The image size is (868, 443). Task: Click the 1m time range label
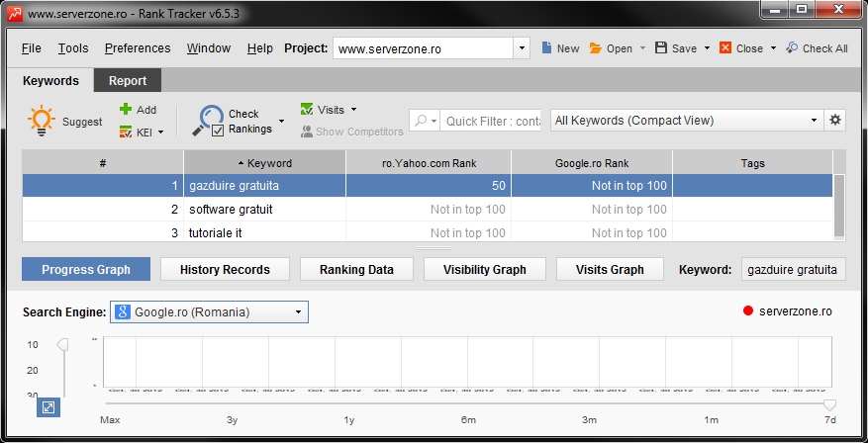[711, 420]
